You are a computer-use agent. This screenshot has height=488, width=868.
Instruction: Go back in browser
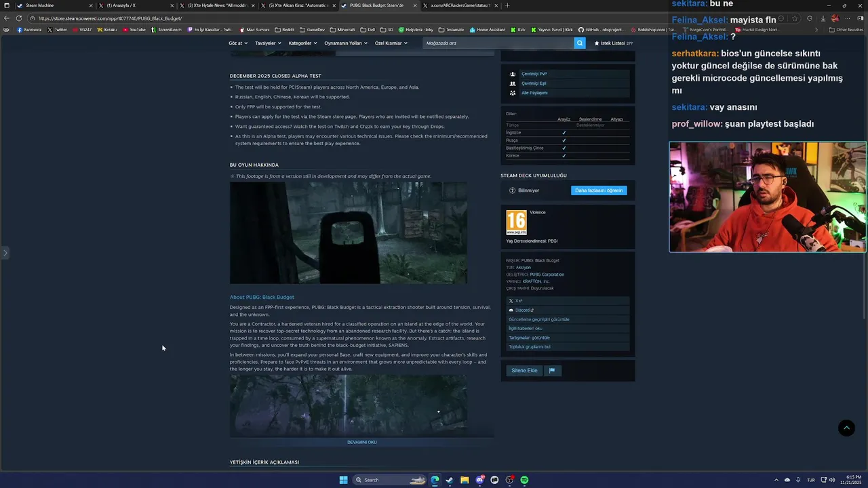pyautogui.click(x=7, y=18)
